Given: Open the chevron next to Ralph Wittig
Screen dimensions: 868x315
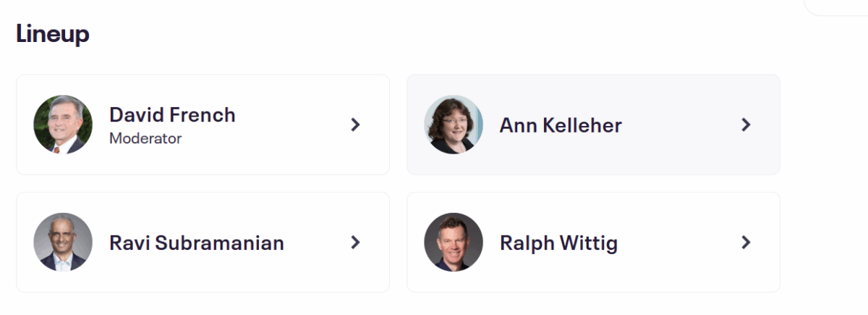Looking at the screenshot, I should click(746, 242).
